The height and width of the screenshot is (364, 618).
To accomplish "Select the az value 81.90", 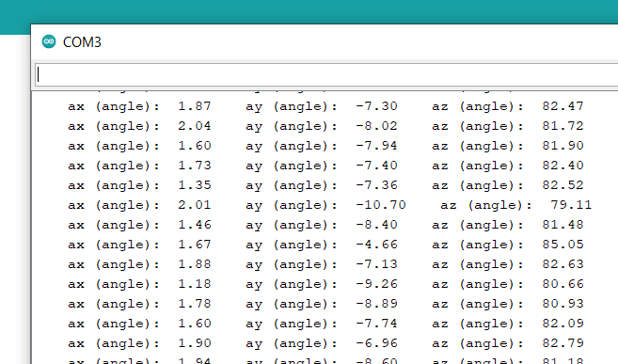I will click(x=563, y=146).
